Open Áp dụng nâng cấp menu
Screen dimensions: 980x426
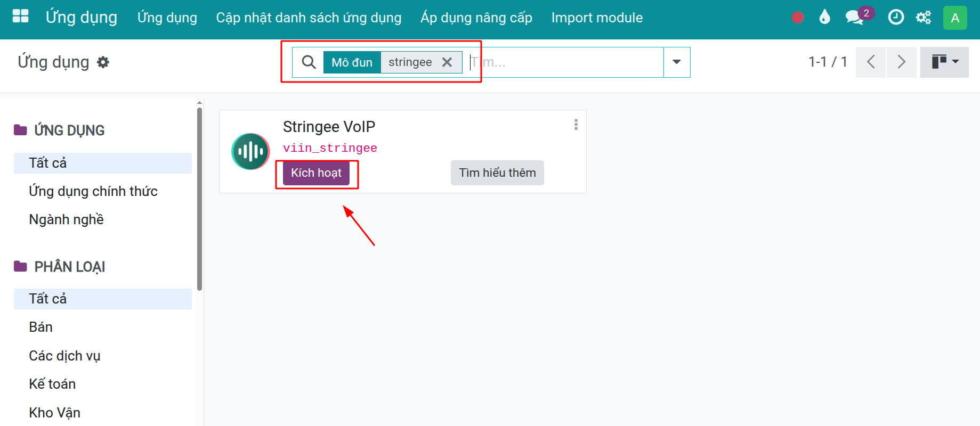[476, 18]
